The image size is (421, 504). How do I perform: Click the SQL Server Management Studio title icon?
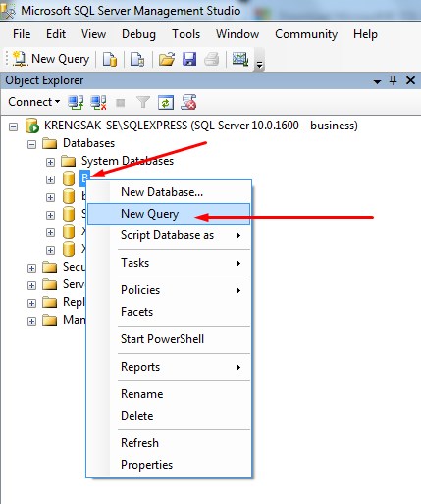[x=7, y=11]
